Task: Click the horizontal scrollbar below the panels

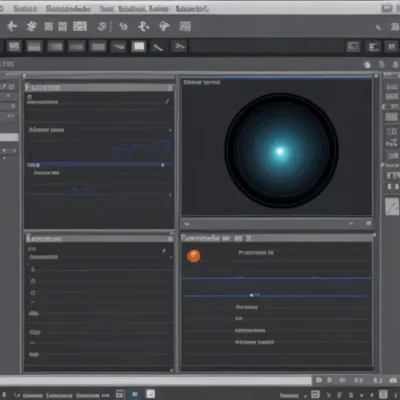Action: (155, 380)
